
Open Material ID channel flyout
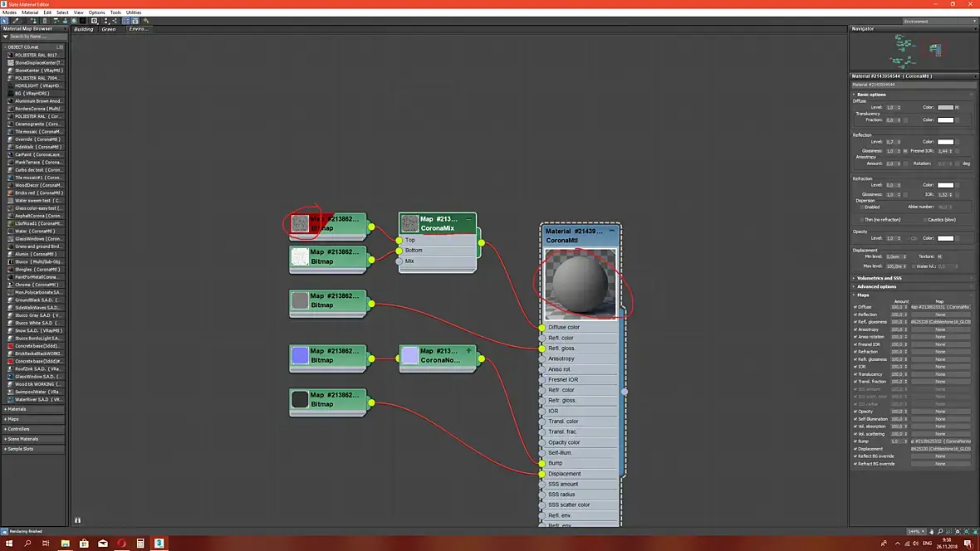(95, 21)
